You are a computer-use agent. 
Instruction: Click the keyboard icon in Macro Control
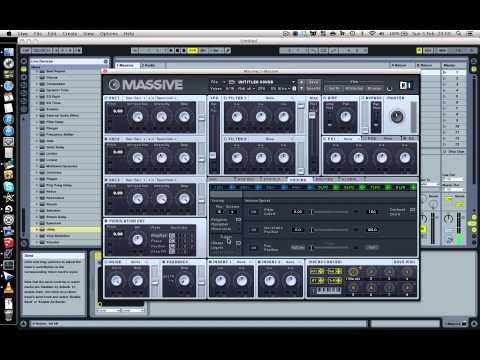click(328, 291)
